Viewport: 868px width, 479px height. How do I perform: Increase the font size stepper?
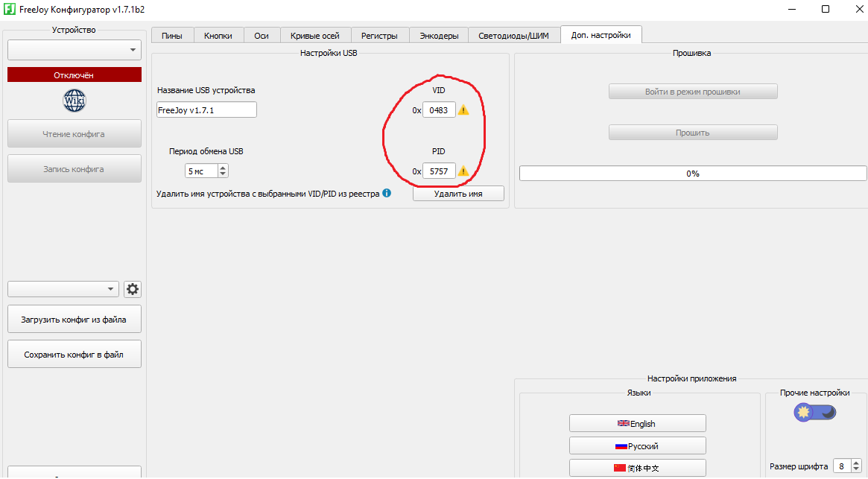[x=856, y=463]
